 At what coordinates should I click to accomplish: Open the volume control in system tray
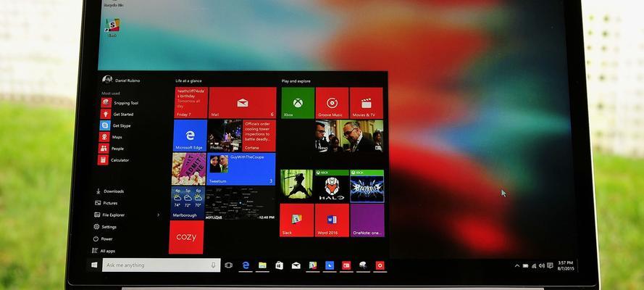tap(541, 266)
